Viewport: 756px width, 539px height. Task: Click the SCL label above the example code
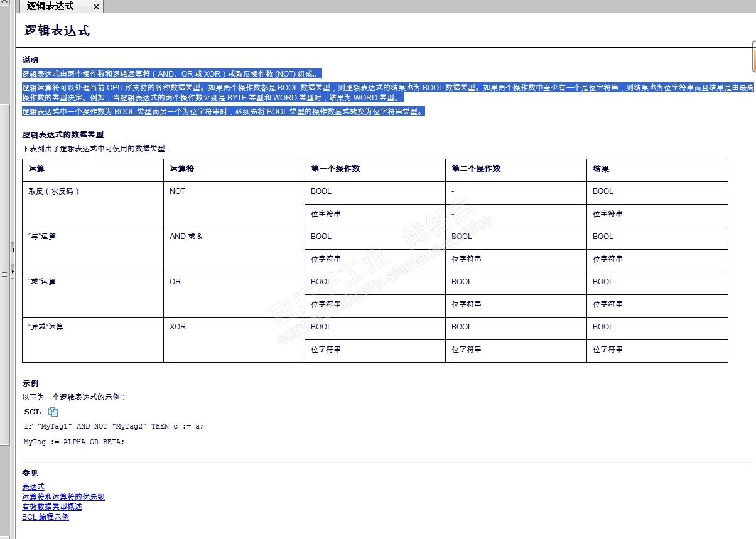coord(33,412)
